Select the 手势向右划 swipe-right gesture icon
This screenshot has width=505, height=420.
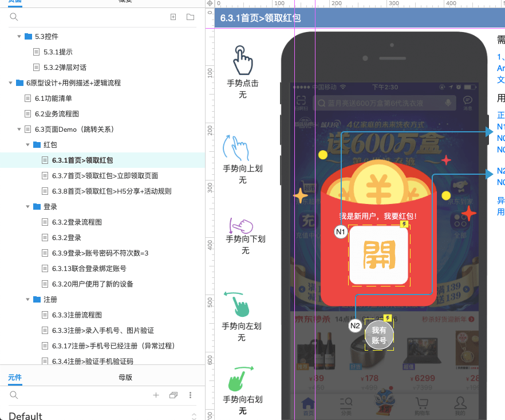coord(240,379)
